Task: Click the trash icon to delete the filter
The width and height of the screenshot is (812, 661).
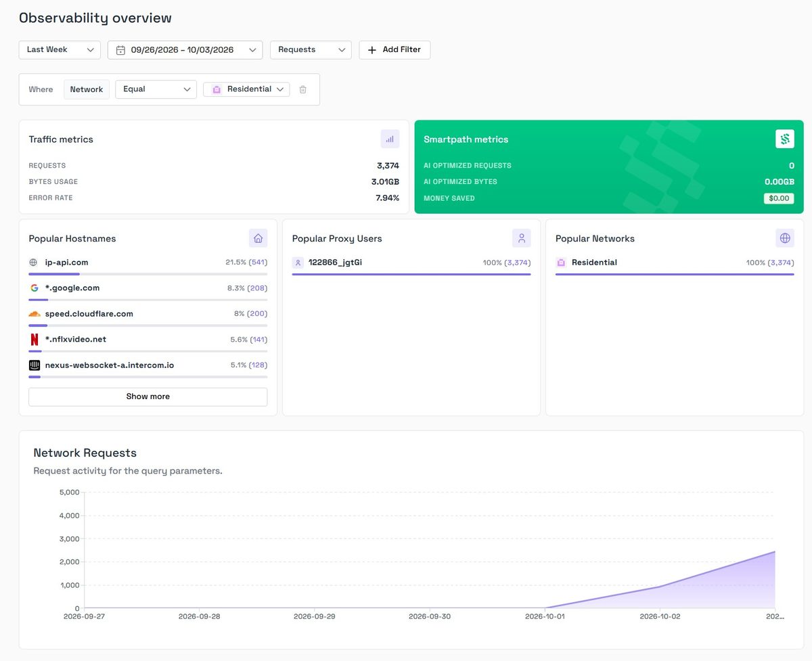Action: click(303, 89)
